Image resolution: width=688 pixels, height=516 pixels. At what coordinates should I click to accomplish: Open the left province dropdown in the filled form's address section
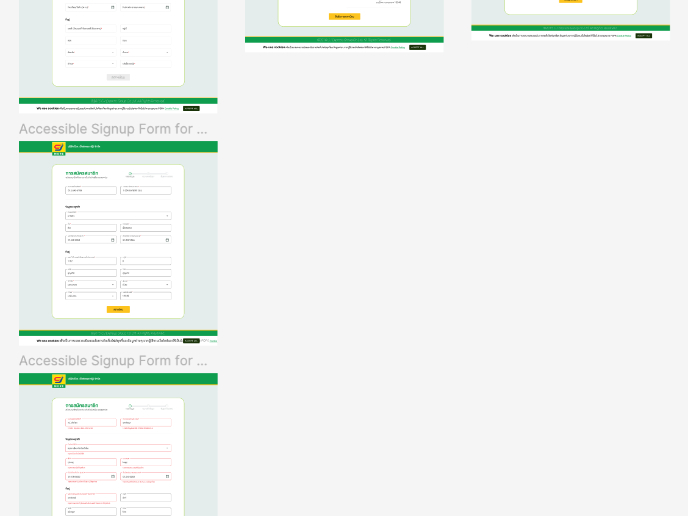pyautogui.click(x=91, y=284)
